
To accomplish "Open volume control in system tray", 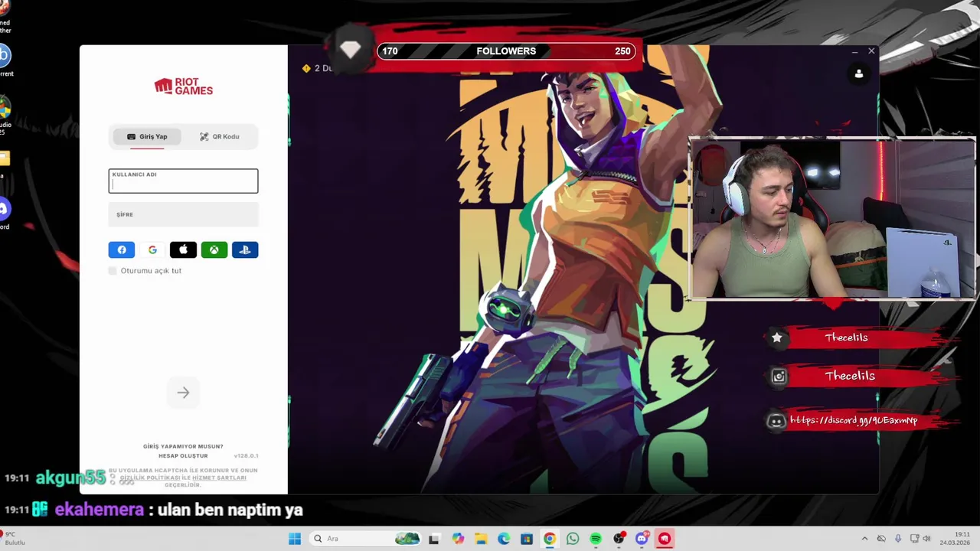I will [x=926, y=539].
